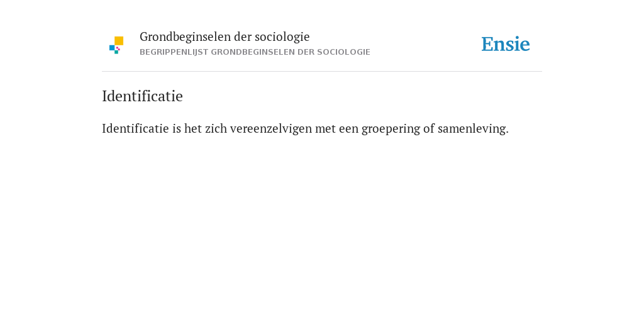Click the word 'BEGRIPPENLIJST' in the subtitle

click(174, 52)
